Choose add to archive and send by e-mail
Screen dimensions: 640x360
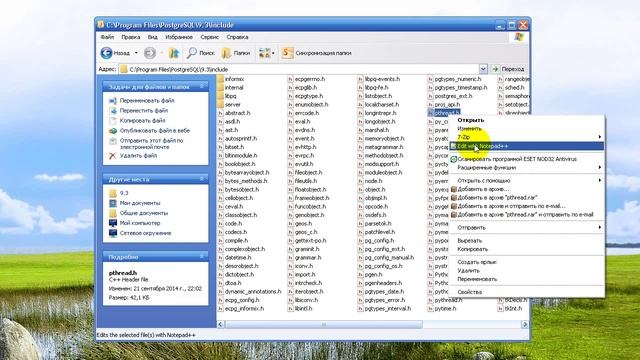pyautogui.click(x=526, y=206)
